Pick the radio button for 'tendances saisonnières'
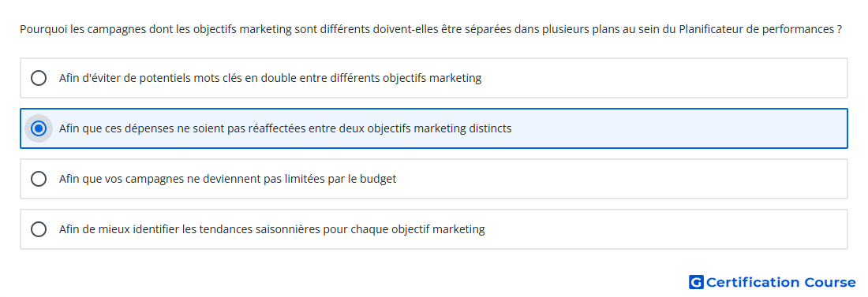This screenshot has width=868, height=297. click(x=39, y=229)
